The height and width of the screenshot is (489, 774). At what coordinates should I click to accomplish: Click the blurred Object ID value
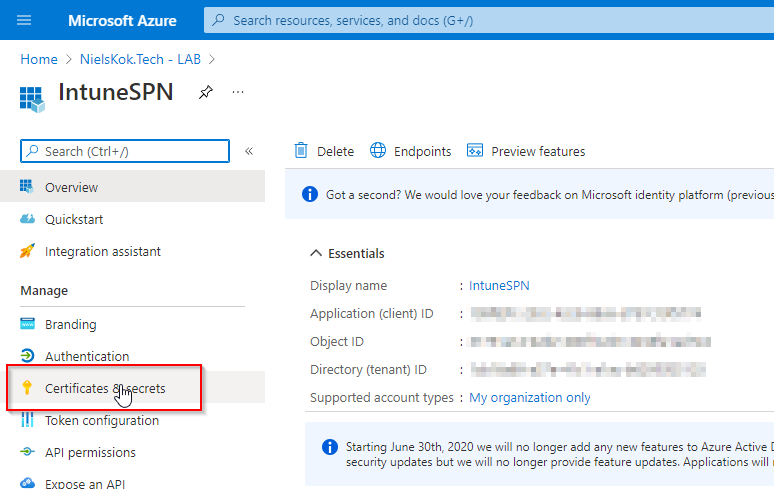(590, 341)
